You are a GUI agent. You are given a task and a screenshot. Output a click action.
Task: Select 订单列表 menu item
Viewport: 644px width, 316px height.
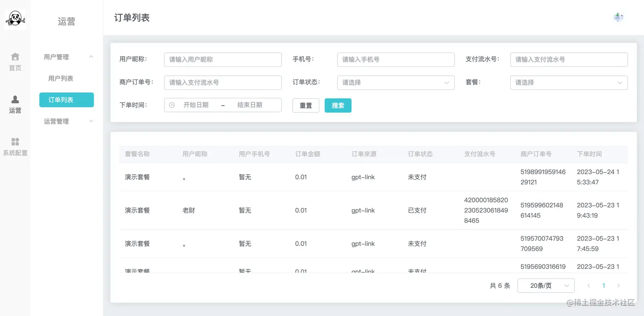click(66, 100)
